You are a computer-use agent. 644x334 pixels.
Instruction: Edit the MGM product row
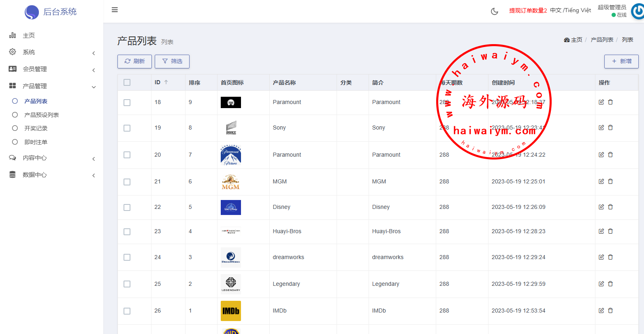[601, 181]
